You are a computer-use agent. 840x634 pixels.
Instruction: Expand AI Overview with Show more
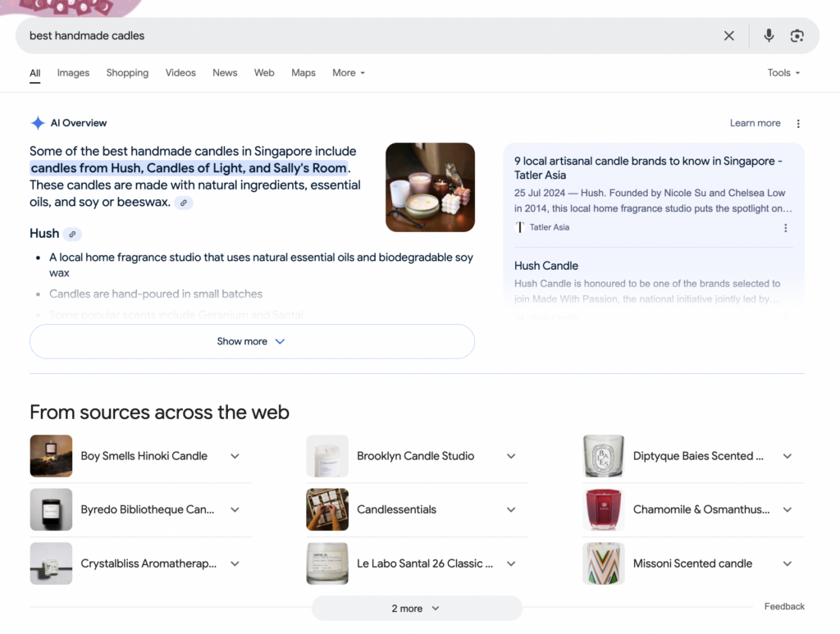click(x=252, y=342)
